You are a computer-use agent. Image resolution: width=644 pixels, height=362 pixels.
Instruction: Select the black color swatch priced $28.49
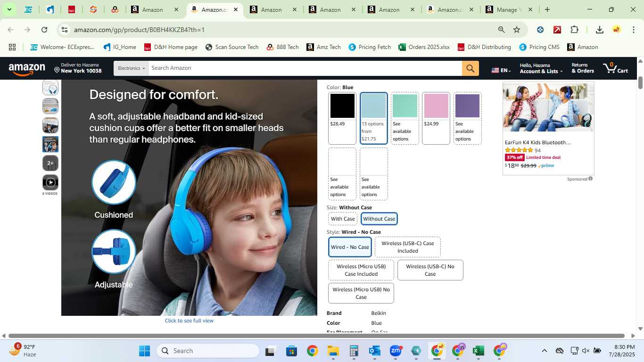[x=342, y=118]
